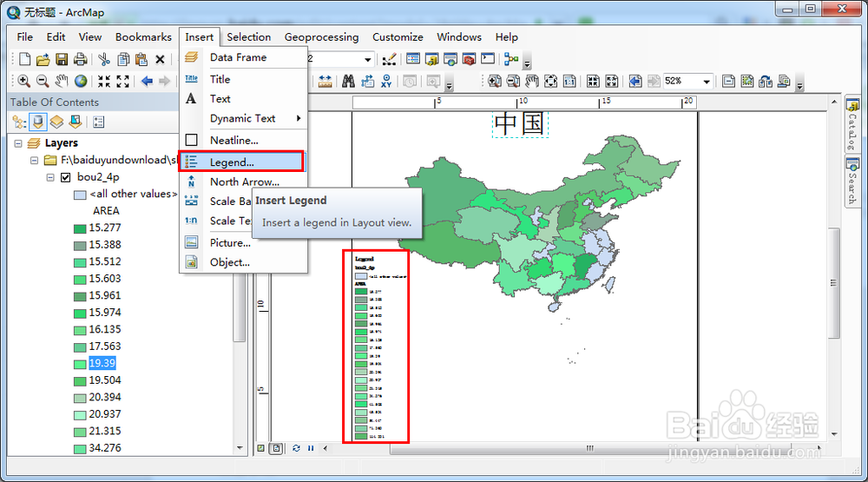868x482 pixels.
Task: Select List By Visibility button
Action: coord(56,122)
